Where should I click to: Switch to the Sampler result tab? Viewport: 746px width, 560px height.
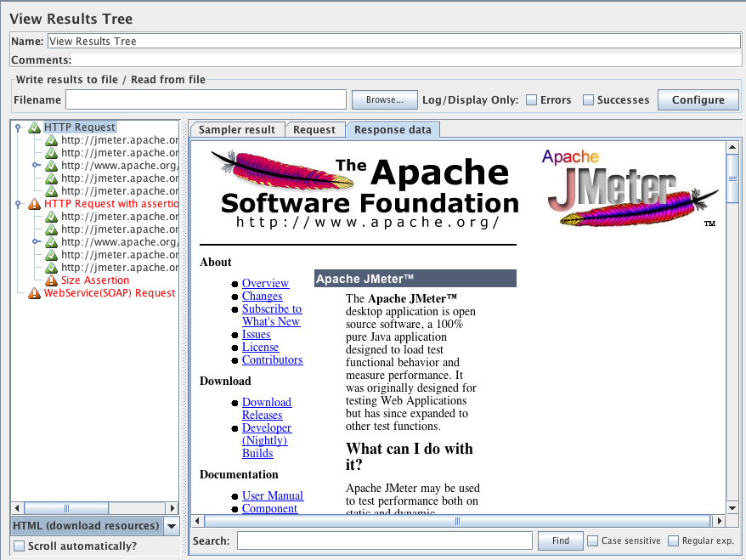pos(236,130)
